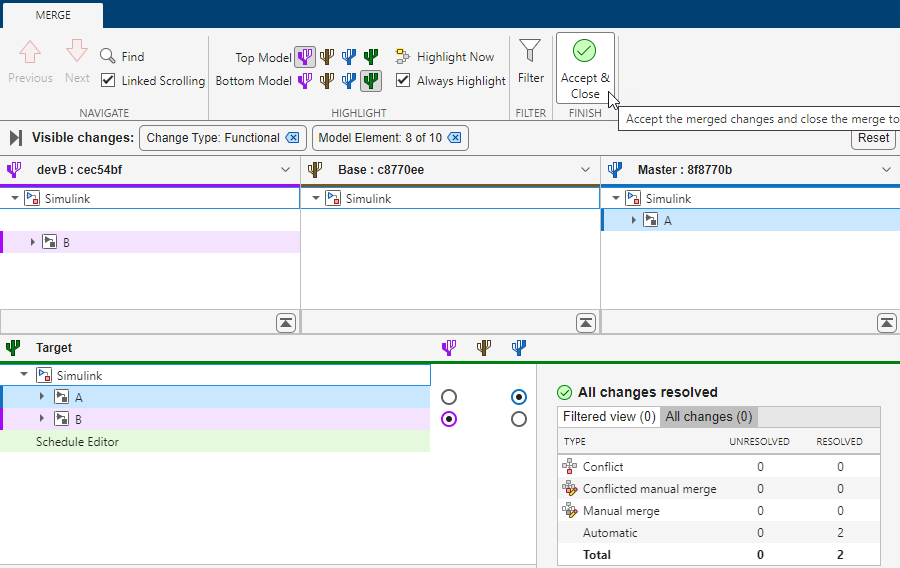Select the MERGE ribbon tab

[53, 15]
